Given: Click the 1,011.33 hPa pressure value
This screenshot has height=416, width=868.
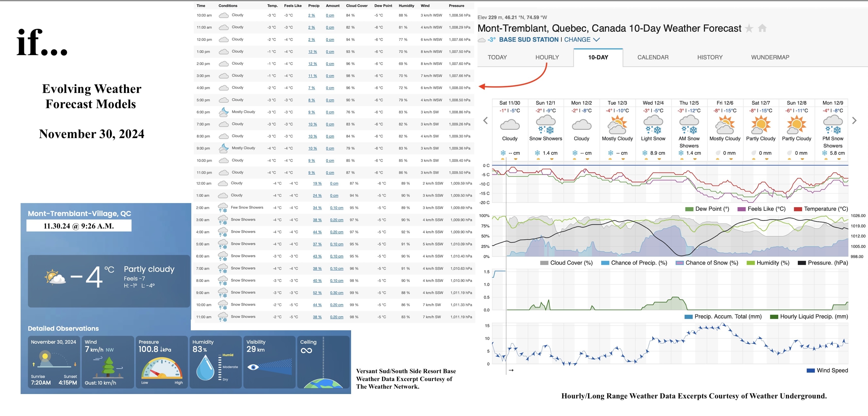Looking at the screenshot, I should click(x=461, y=305).
